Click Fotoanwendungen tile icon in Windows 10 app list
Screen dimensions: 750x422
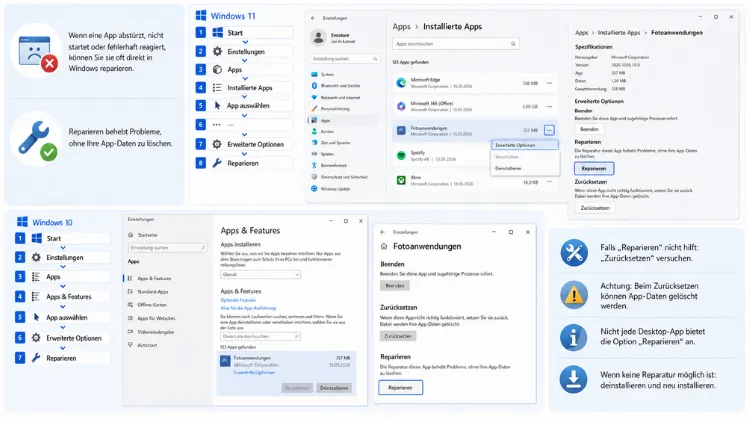tap(225, 361)
